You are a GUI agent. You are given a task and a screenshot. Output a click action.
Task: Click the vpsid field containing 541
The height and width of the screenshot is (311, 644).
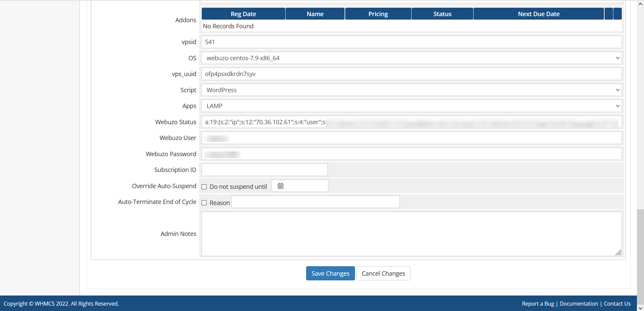coord(411,42)
